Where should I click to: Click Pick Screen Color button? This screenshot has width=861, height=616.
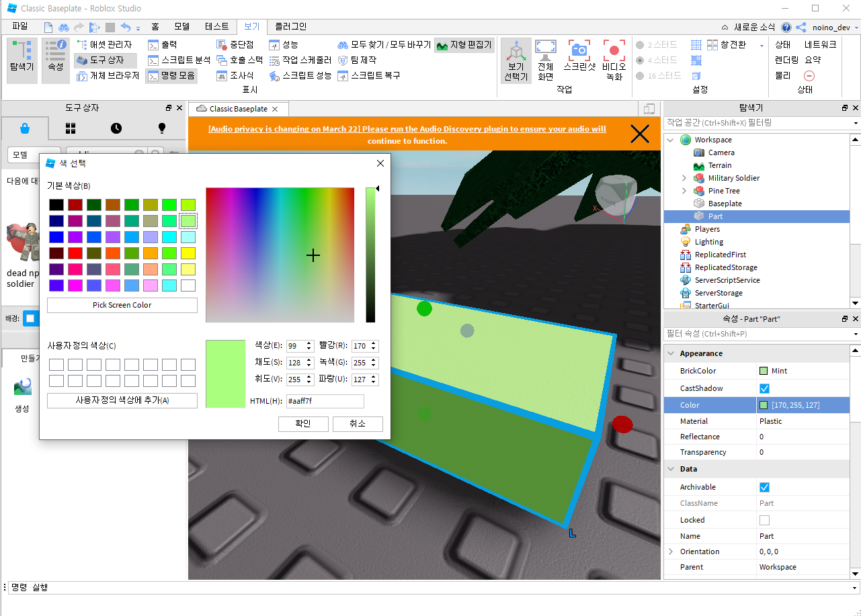pyautogui.click(x=122, y=305)
